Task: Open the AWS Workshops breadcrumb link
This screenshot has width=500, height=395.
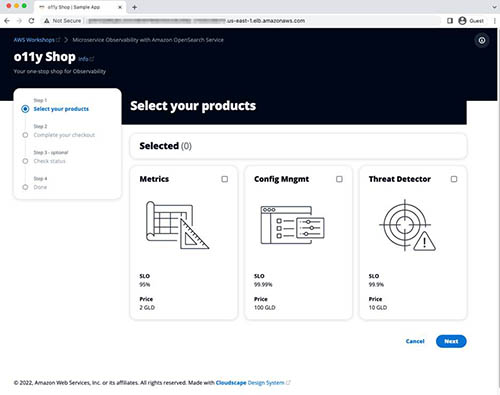Action: (x=34, y=40)
